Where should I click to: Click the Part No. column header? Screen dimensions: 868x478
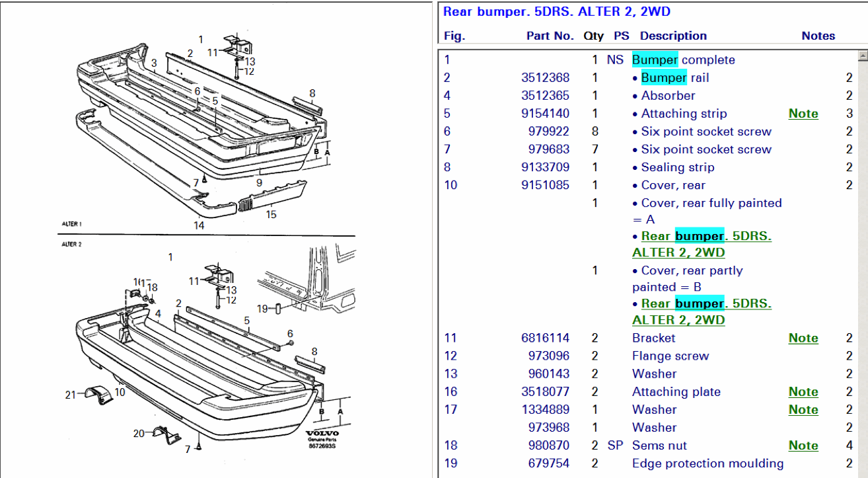tap(550, 36)
